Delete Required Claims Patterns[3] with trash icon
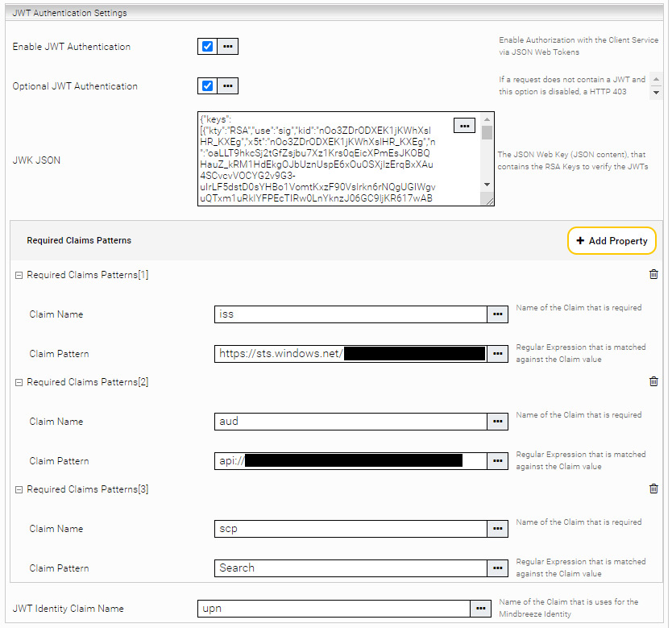Screen dimensions: 672x628 pos(653,489)
